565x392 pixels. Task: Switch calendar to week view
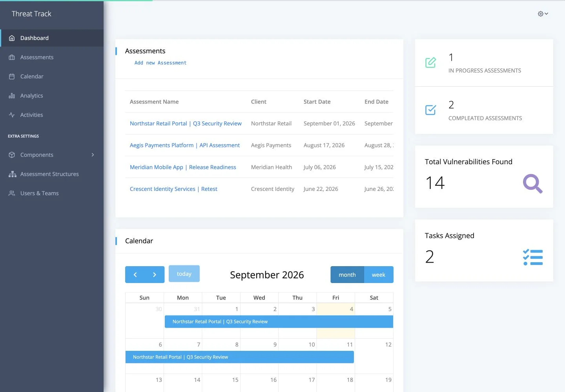379,275
